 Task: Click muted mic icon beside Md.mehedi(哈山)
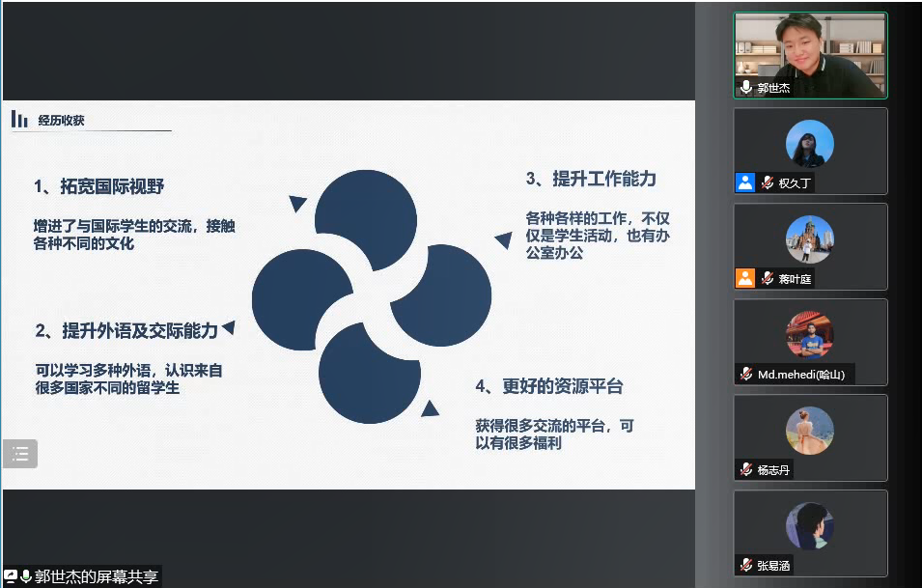coord(746,374)
